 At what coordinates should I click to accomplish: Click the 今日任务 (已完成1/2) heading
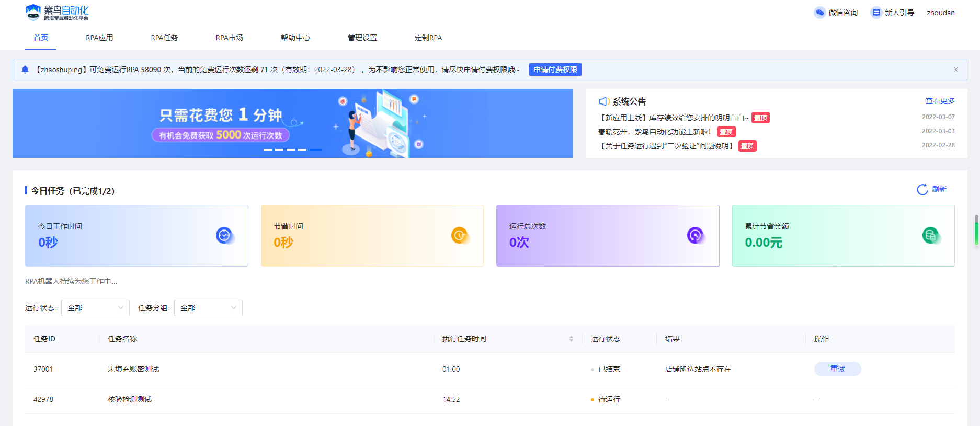click(x=73, y=191)
